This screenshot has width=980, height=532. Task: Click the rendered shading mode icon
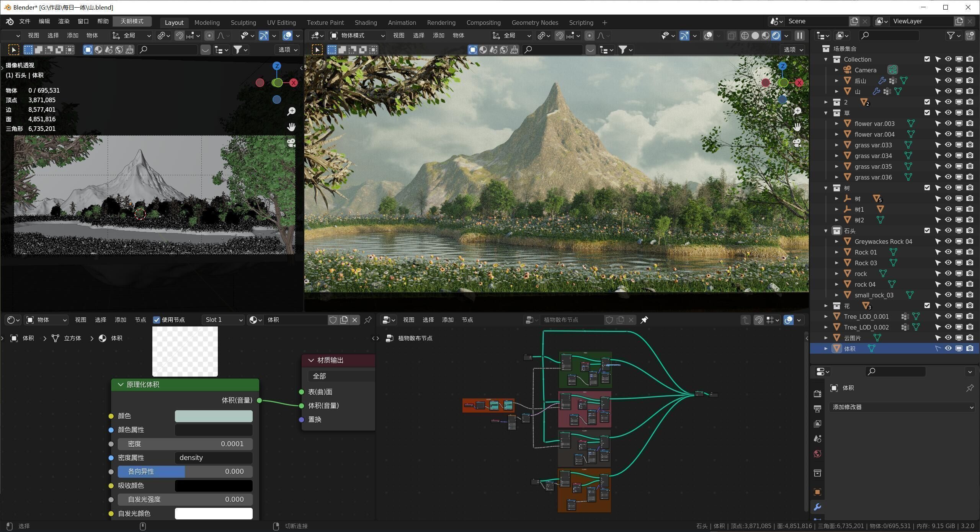coord(776,36)
